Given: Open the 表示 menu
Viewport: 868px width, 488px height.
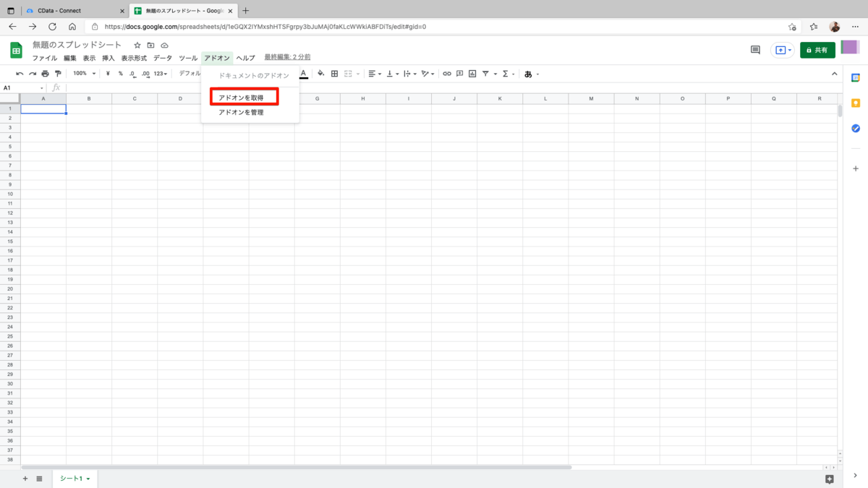Looking at the screenshot, I should coord(89,58).
